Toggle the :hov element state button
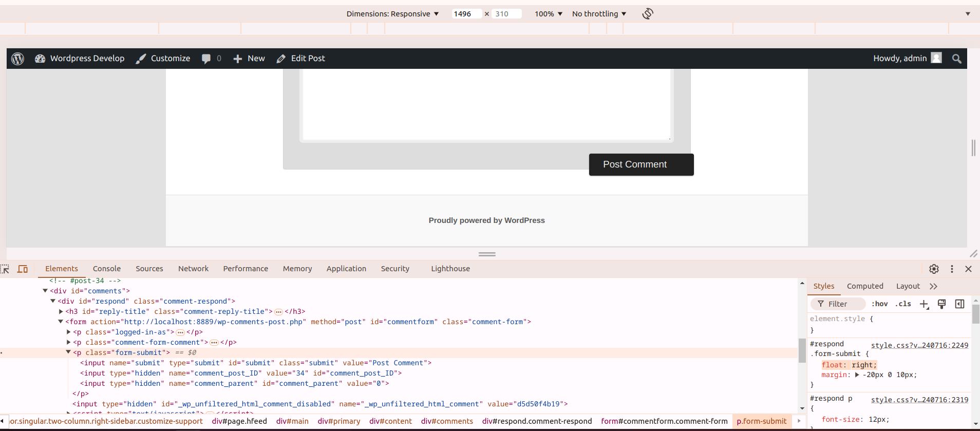980x431 pixels. pyautogui.click(x=879, y=304)
